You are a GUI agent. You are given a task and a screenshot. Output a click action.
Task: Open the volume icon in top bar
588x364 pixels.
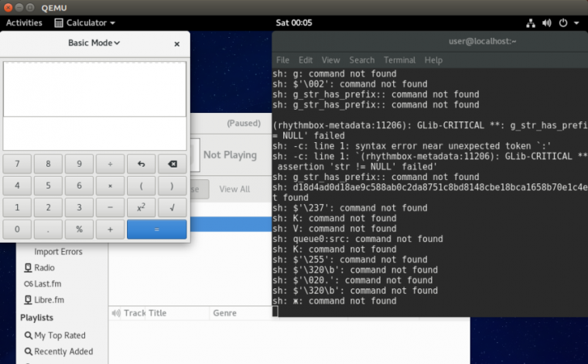pyautogui.click(x=546, y=23)
